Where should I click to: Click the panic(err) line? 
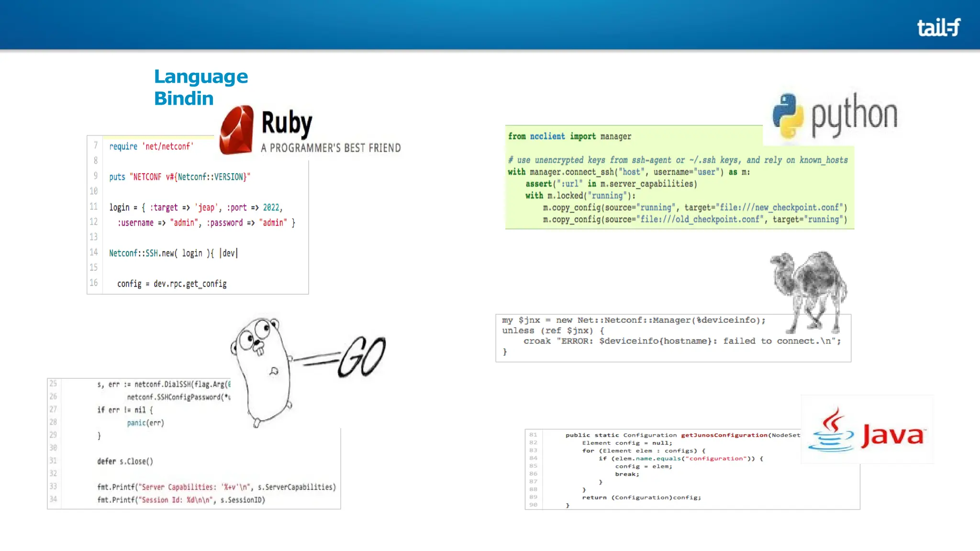(145, 423)
